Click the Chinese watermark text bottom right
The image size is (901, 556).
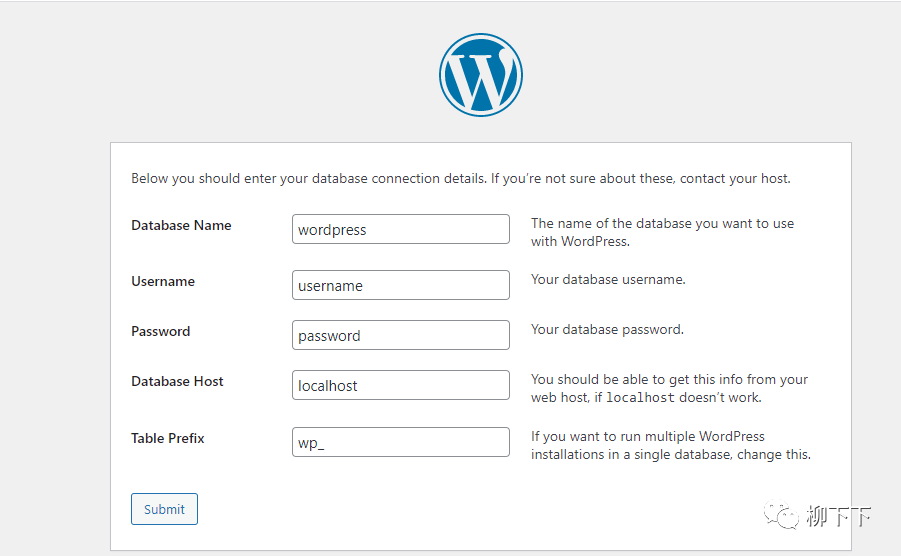(838, 517)
